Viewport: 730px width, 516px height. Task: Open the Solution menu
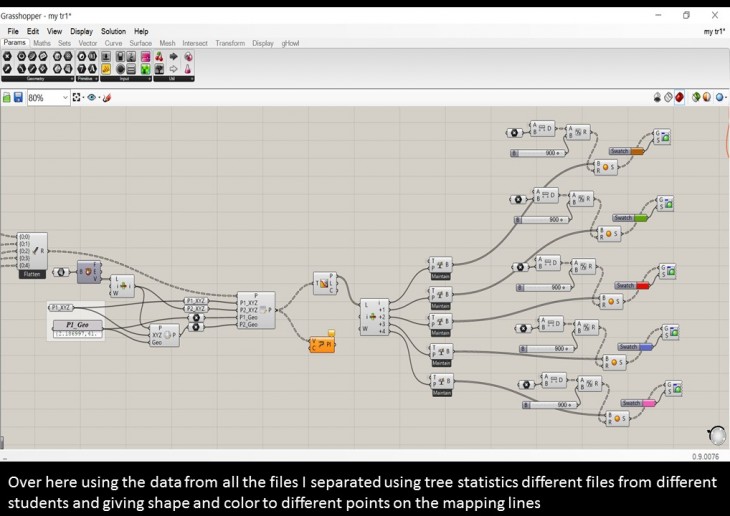[x=113, y=31]
